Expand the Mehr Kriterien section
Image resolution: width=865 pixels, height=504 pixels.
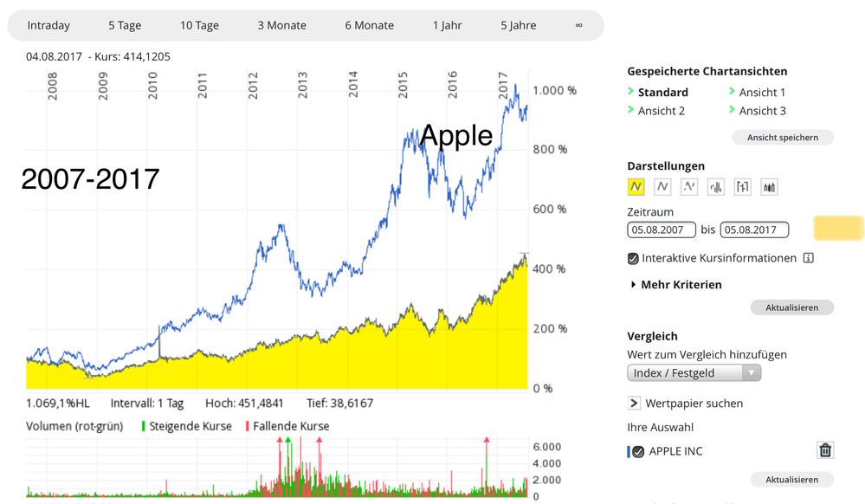pos(675,284)
